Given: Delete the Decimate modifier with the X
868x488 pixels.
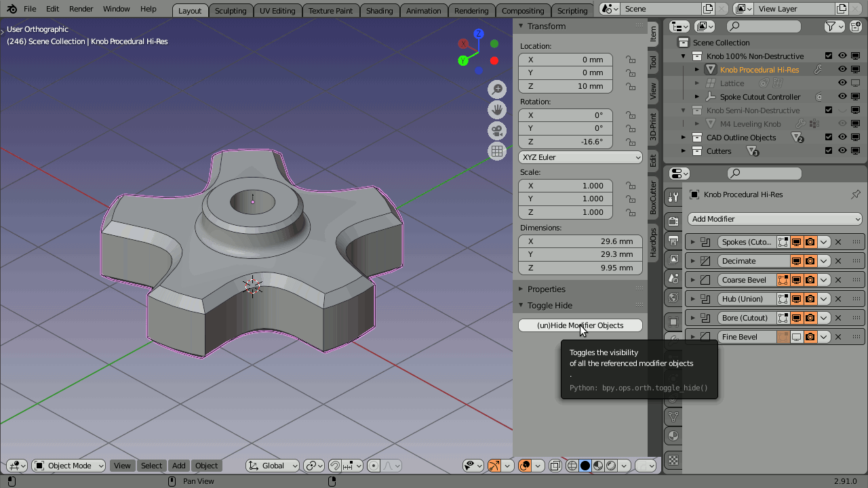Looking at the screenshot, I should coord(838,260).
